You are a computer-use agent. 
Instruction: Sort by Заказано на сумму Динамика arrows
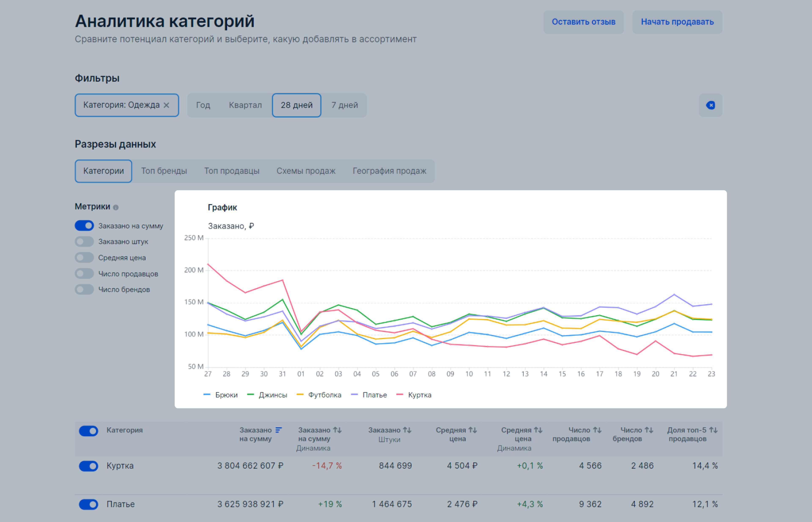coord(337,430)
